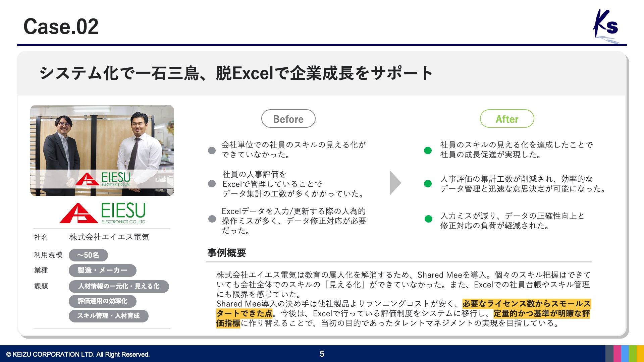
Task: Click the first gray Before bullet dot
Action: (x=212, y=150)
